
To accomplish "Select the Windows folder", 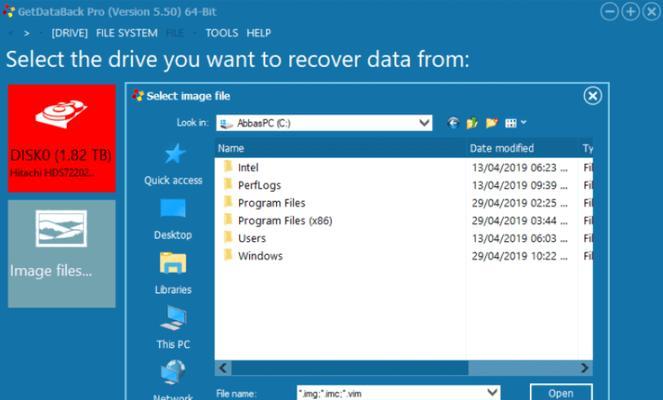I will [260, 256].
